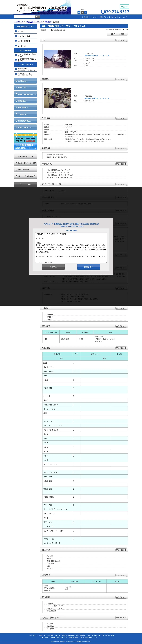Open 調査・統計情報 sidebar button

25,169
